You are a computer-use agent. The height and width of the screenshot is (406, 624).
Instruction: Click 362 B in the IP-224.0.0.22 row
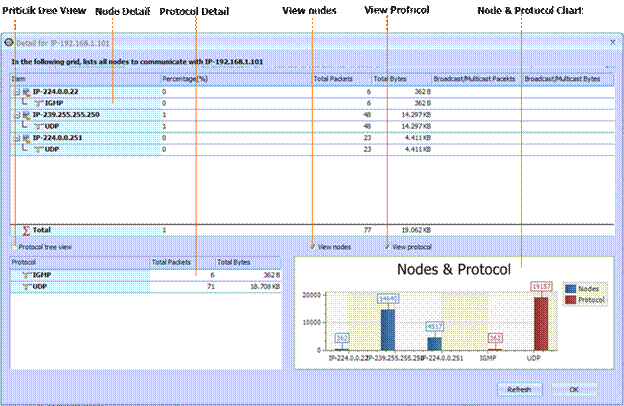[423, 92]
